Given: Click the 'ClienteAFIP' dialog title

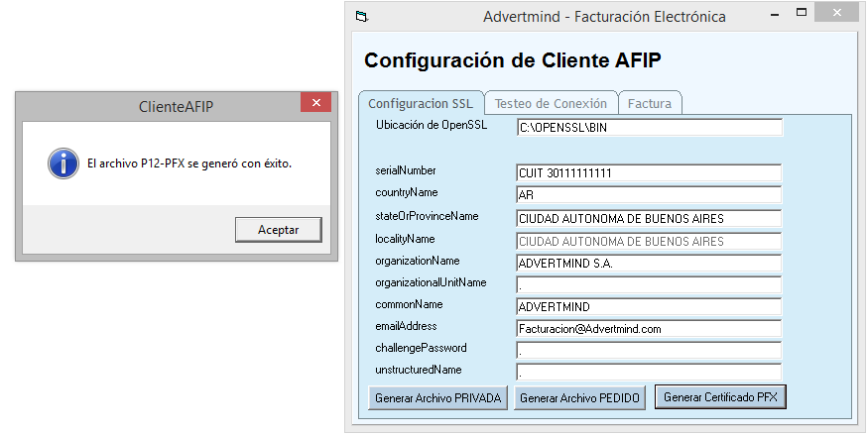Looking at the screenshot, I should (176, 106).
